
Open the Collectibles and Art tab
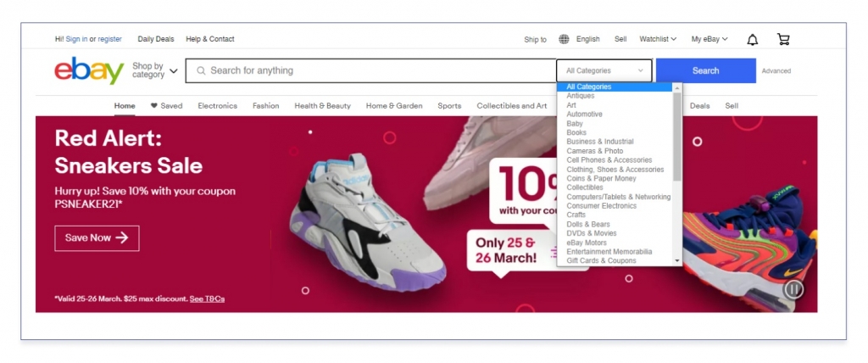pos(511,105)
